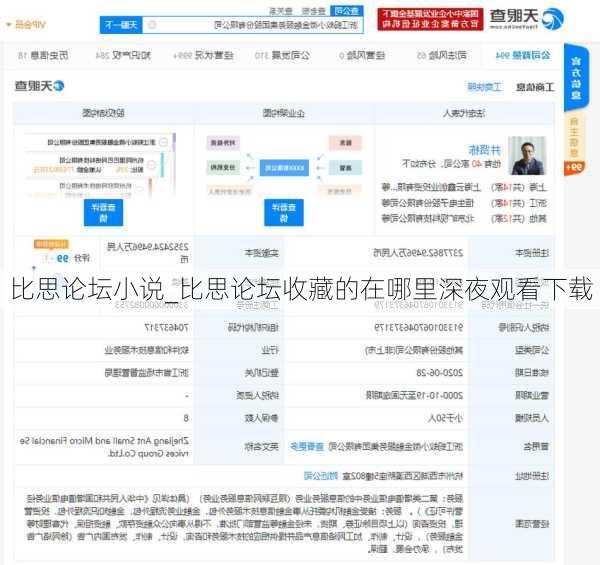Select 核准日期 value 2020-06-28
Screen dimensions: 600x565
tap(440, 373)
